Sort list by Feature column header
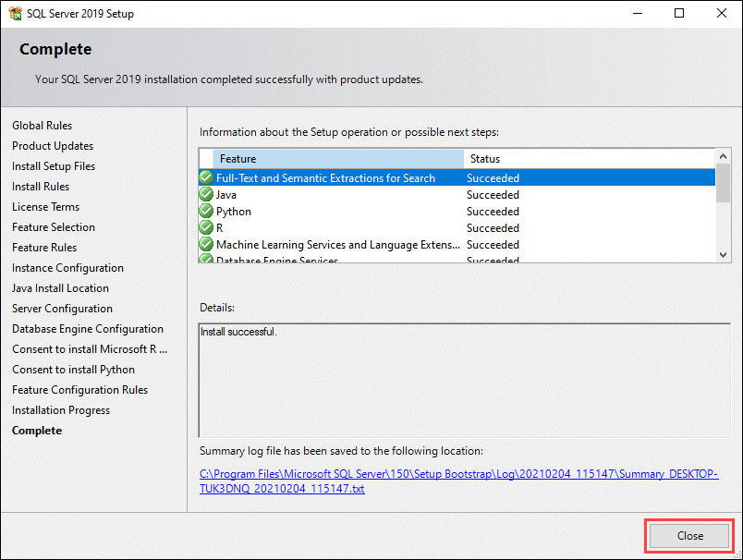743x560 pixels. tap(337, 159)
